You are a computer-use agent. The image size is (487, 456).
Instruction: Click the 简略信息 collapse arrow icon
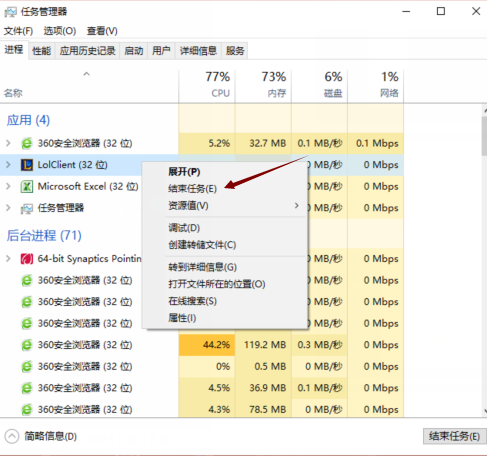tap(12, 436)
